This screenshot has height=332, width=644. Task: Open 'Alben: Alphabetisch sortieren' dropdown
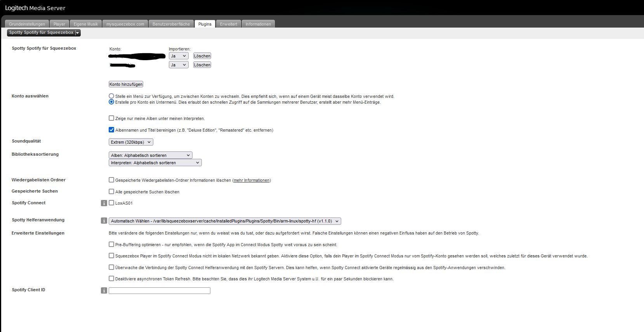coord(151,155)
